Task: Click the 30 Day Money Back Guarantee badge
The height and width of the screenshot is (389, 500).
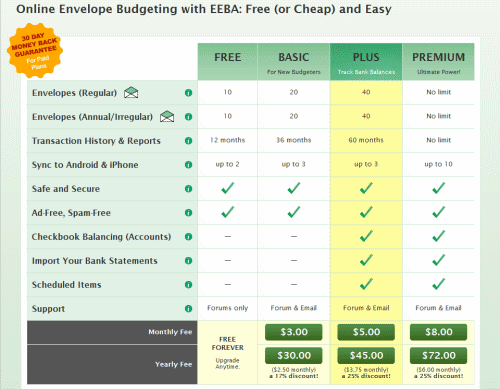Action: pos(35,51)
